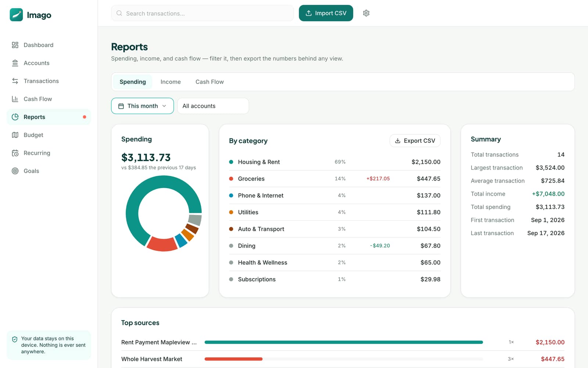Open Budget from the sidebar

49,135
